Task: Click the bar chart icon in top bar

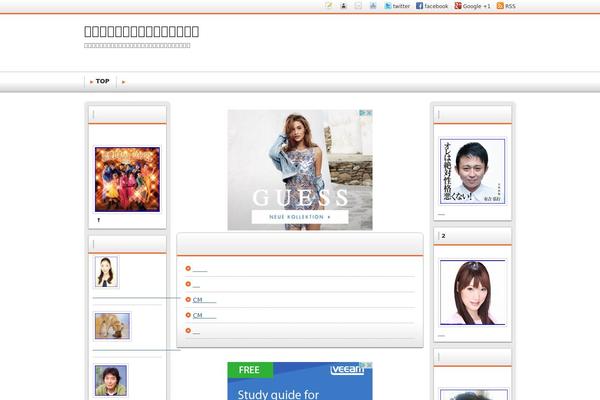Action: tap(373, 6)
